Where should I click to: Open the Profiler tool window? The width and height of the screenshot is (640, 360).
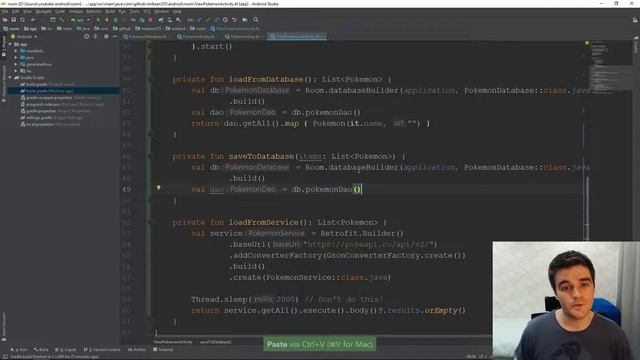(137, 350)
